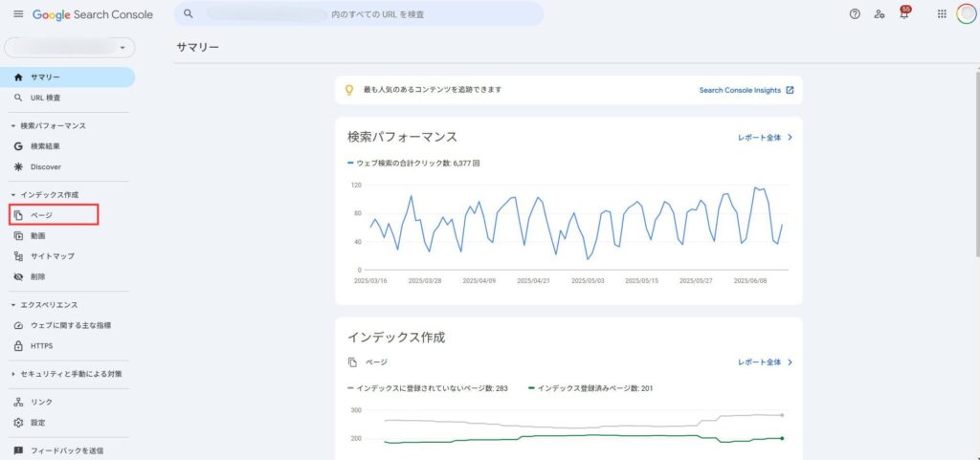The width and height of the screenshot is (980, 460).
Task: Open レポート全体 for インデックス作成
Action: point(765,362)
